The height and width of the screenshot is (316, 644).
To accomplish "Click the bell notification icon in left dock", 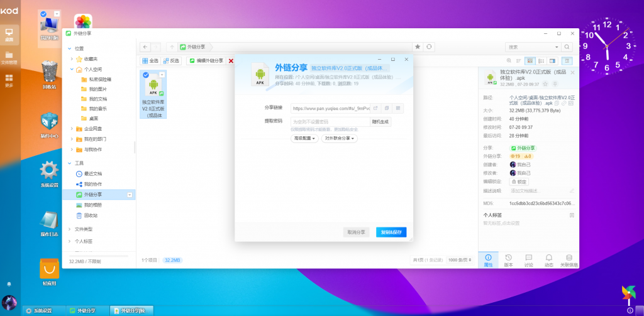I will [9, 284].
